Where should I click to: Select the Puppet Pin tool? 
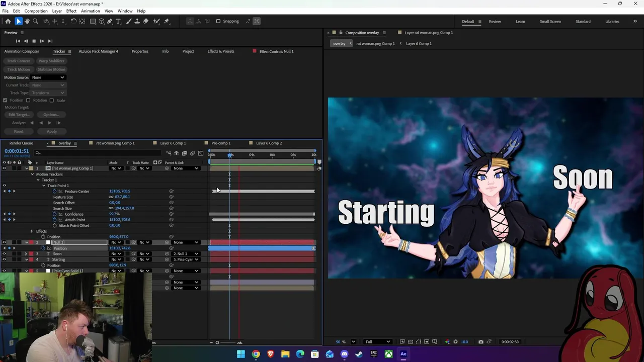coord(167,21)
